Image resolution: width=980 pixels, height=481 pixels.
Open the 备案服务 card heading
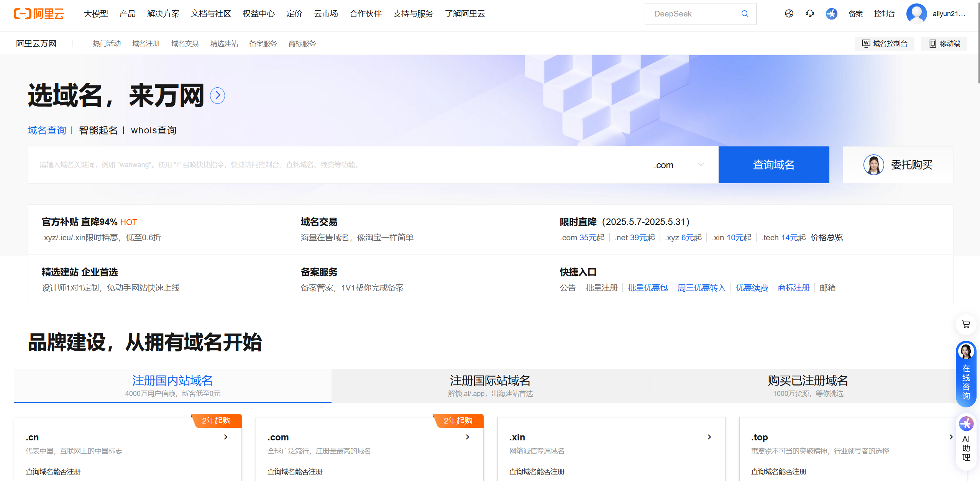tap(319, 272)
